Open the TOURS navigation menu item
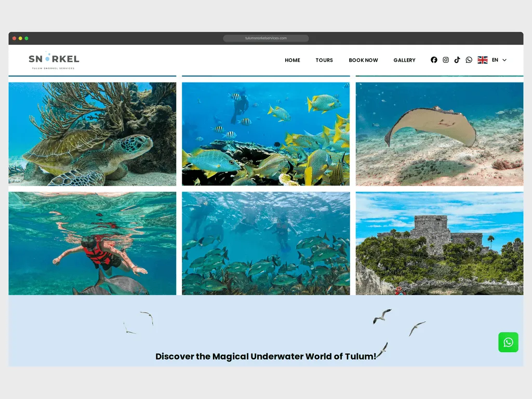 point(324,60)
